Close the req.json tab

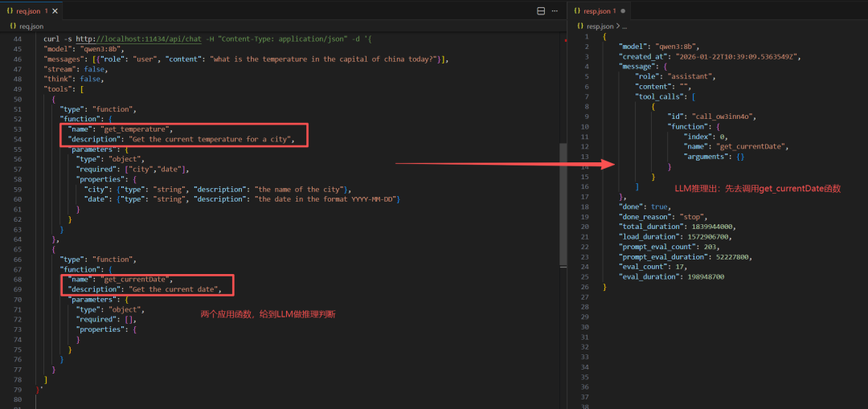coord(53,11)
